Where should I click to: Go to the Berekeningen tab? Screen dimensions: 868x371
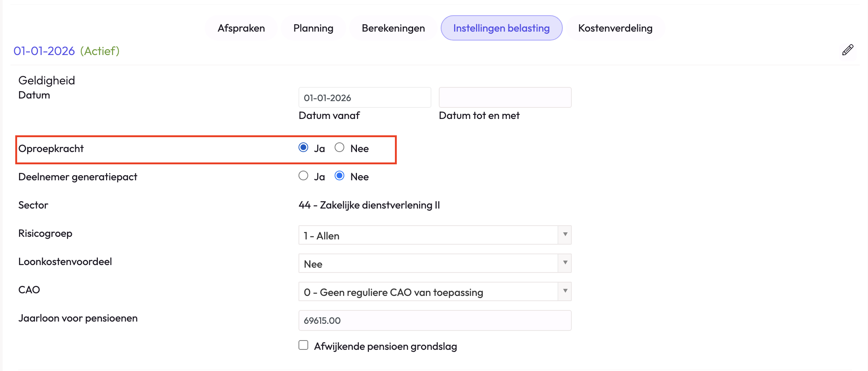393,28
